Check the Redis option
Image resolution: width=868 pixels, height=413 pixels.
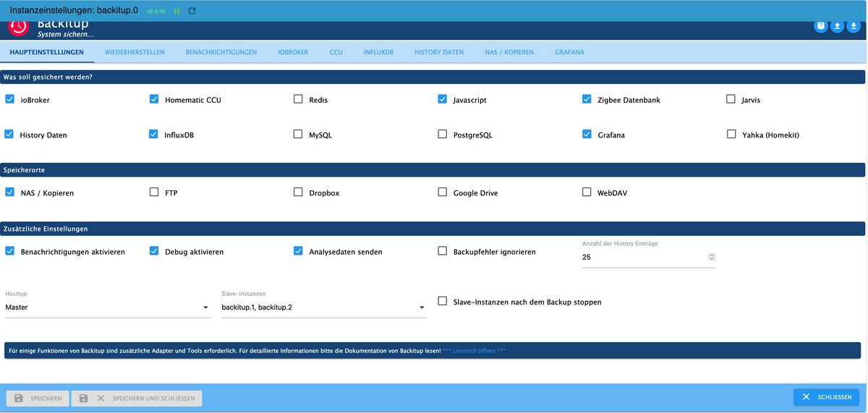298,99
